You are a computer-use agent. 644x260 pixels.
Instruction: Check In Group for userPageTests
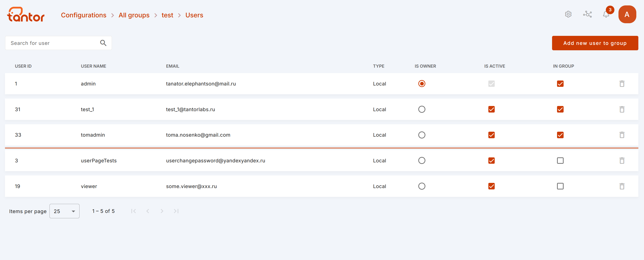click(x=560, y=160)
